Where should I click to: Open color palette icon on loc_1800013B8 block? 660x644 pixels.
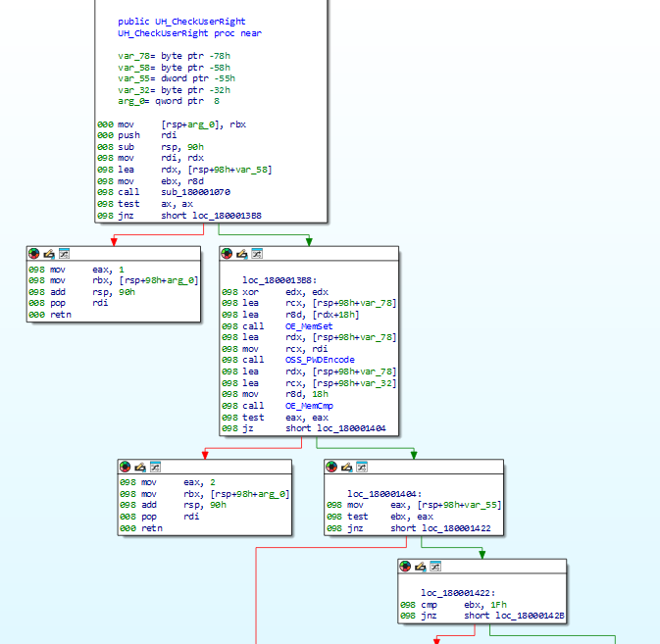(228, 254)
